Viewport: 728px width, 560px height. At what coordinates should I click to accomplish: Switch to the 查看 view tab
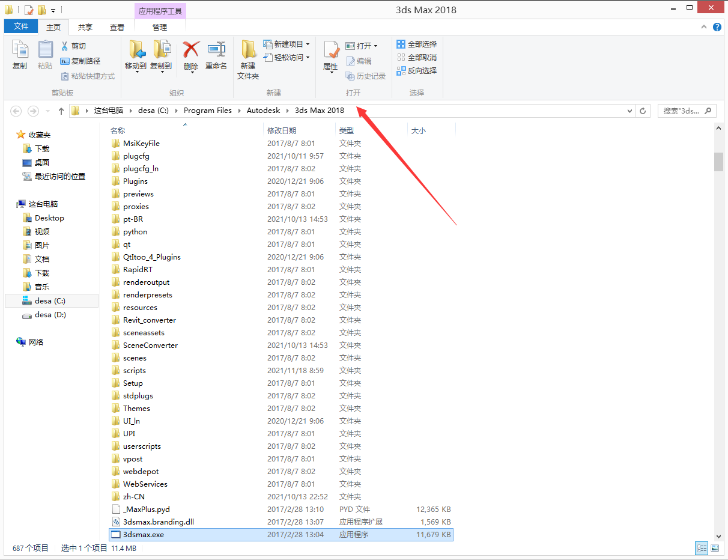click(117, 27)
